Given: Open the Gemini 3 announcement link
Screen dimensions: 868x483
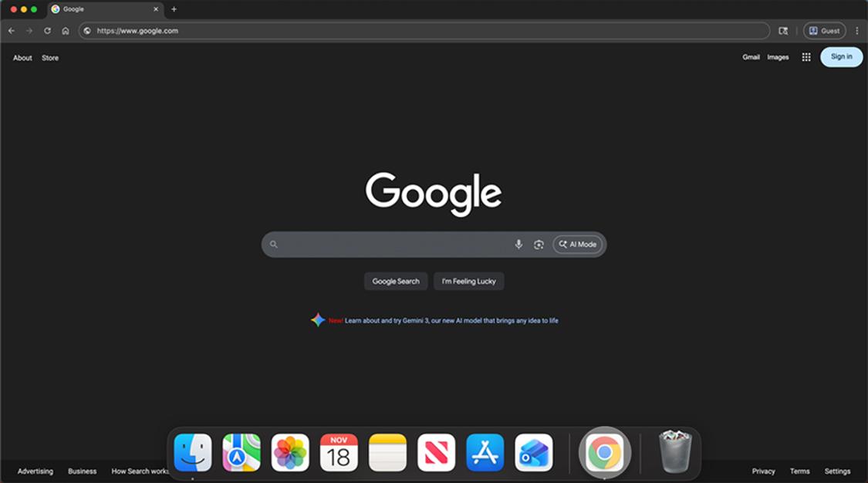Looking at the screenshot, I should [444, 319].
